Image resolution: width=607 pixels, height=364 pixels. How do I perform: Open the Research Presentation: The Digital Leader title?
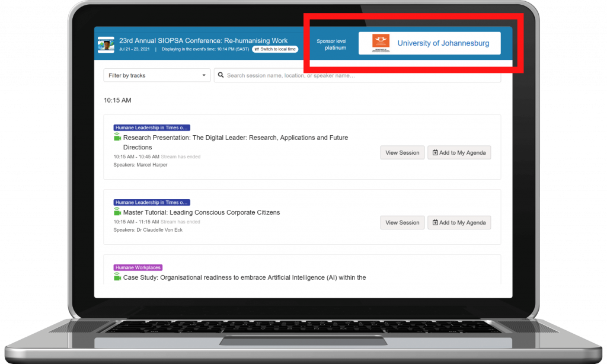235,138
